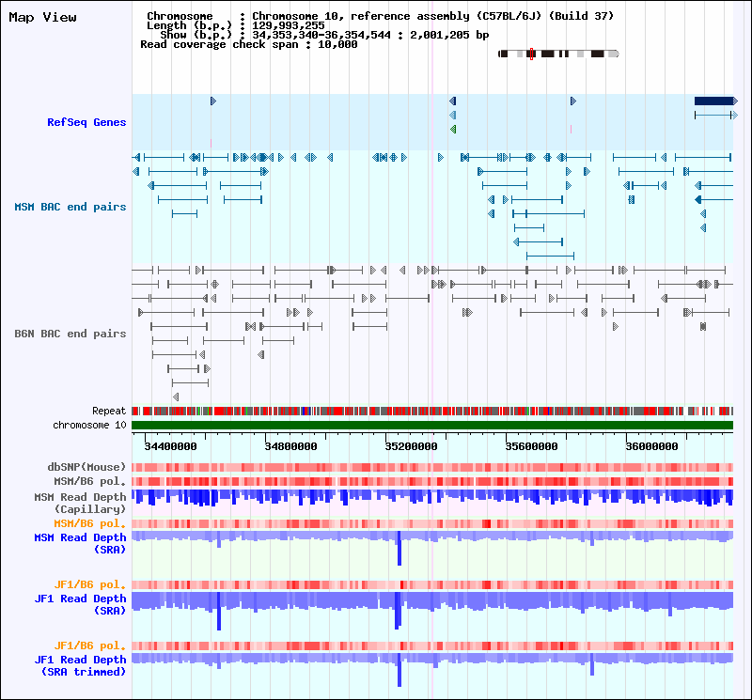Open the RefSeq Genes track label

(x=86, y=122)
